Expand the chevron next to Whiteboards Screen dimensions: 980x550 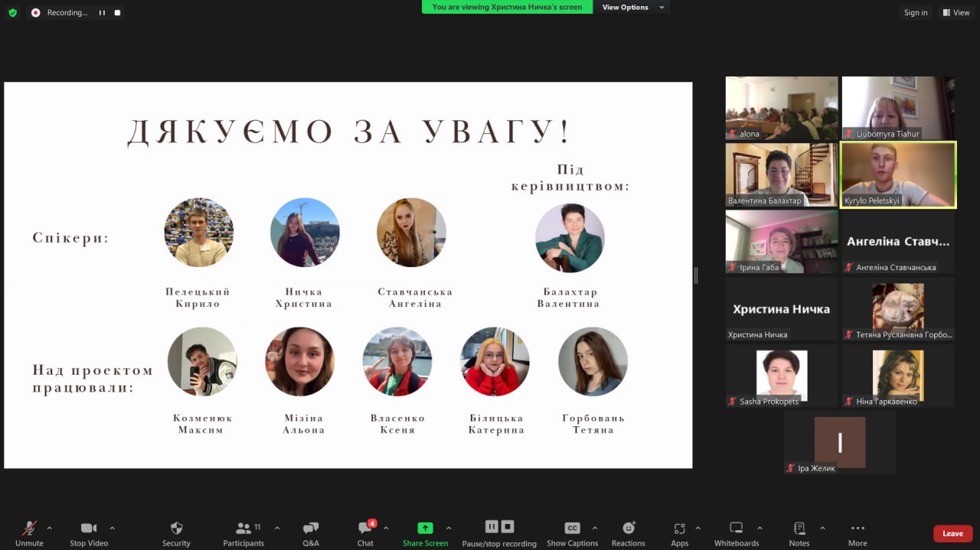click(759, 528)
